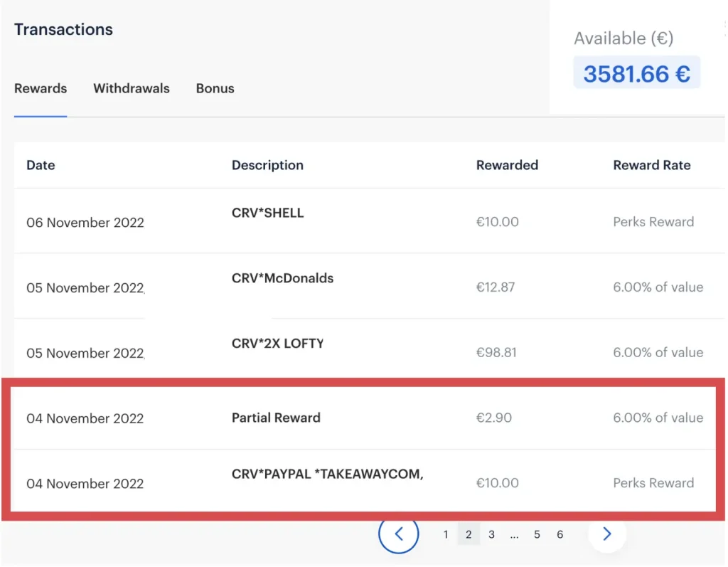This screenshot has height=567, width=728.
Task: Select the Rewards tab
Action: pyautogui.click(x=41, y=89)
